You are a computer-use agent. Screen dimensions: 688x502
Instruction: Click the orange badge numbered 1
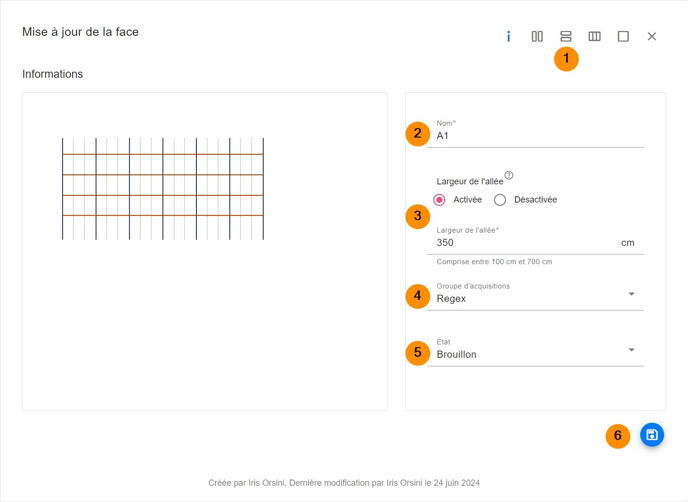click(566, 59)
